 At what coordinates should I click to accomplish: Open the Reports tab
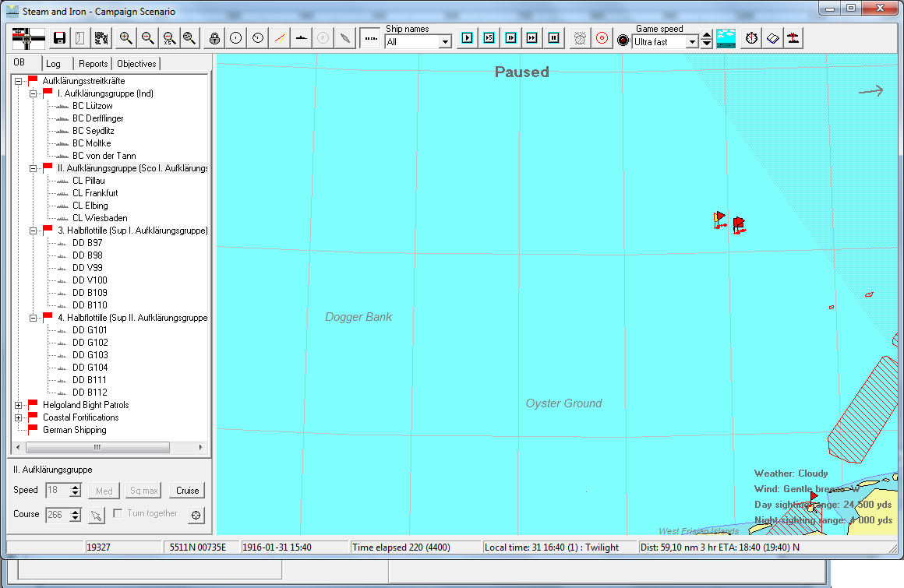93,64
